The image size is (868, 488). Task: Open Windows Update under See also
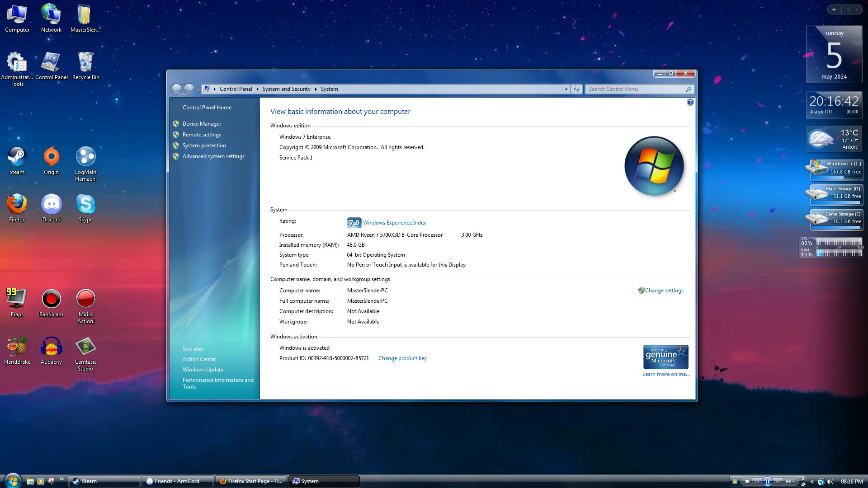[x=203, y=370]
